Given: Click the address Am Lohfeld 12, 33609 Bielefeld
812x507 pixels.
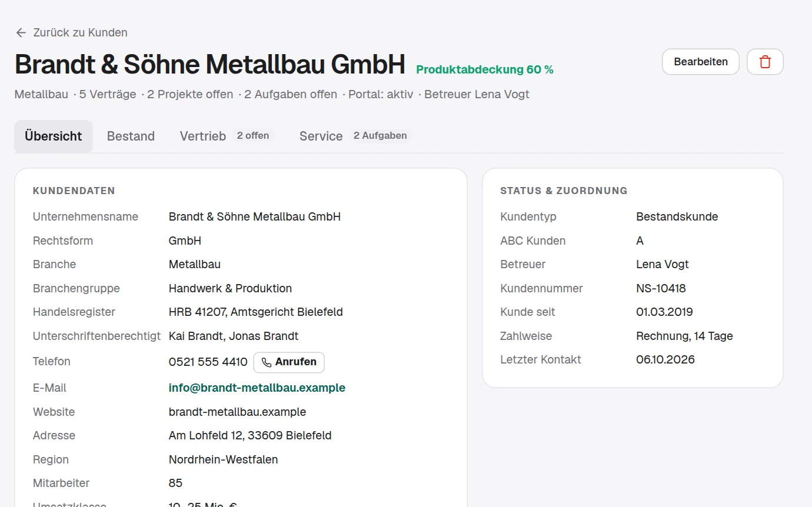Looking at the screenshot, I should tap(250, 436).
